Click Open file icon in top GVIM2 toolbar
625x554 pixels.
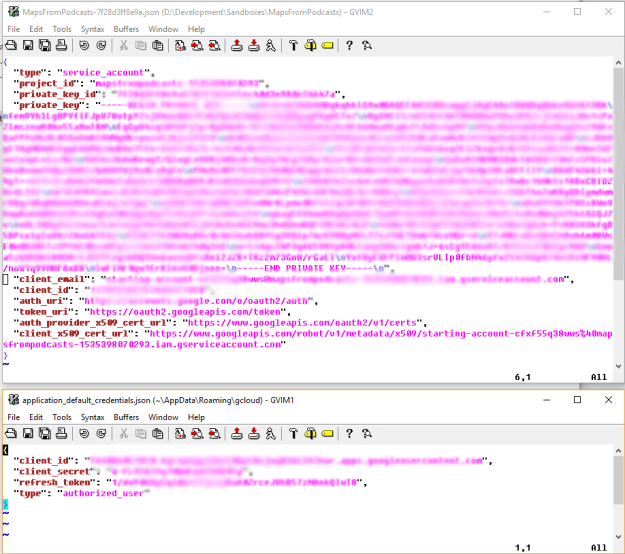pos(10,46)
